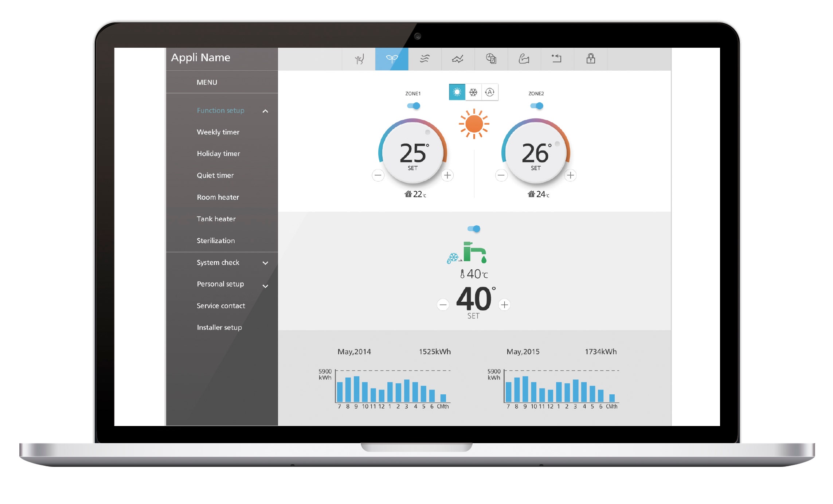Screen dimensions: 833x504
Task: Click the timer/schedule icon in toolbar
Action: click(x=493, y=59)
